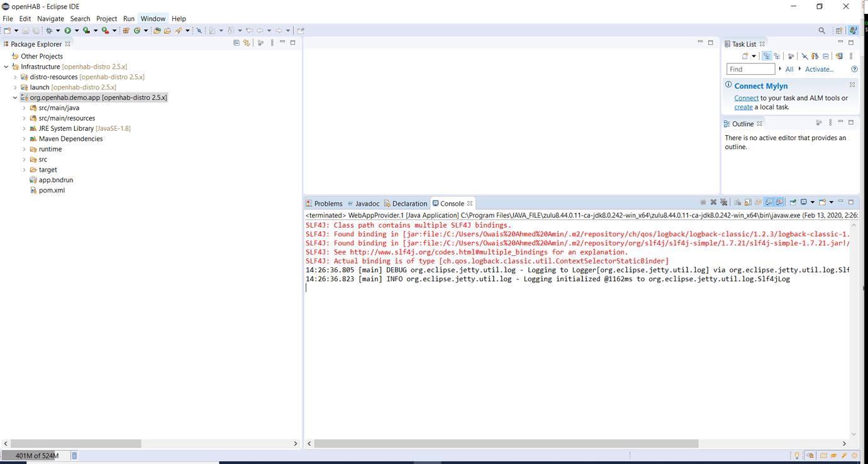Open Package Explorer view menu dots
Screen dimensions: 868x464
(272, 43)
